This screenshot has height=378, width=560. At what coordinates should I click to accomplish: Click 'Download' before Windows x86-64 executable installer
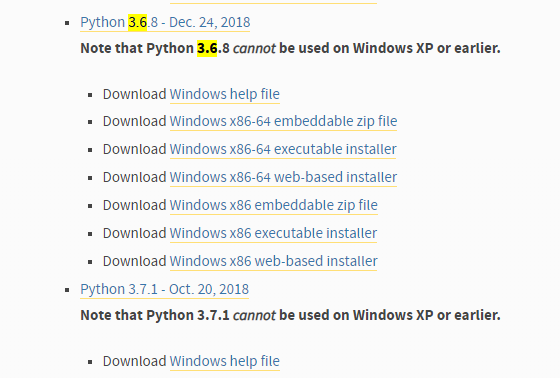(x=135, y=149)
